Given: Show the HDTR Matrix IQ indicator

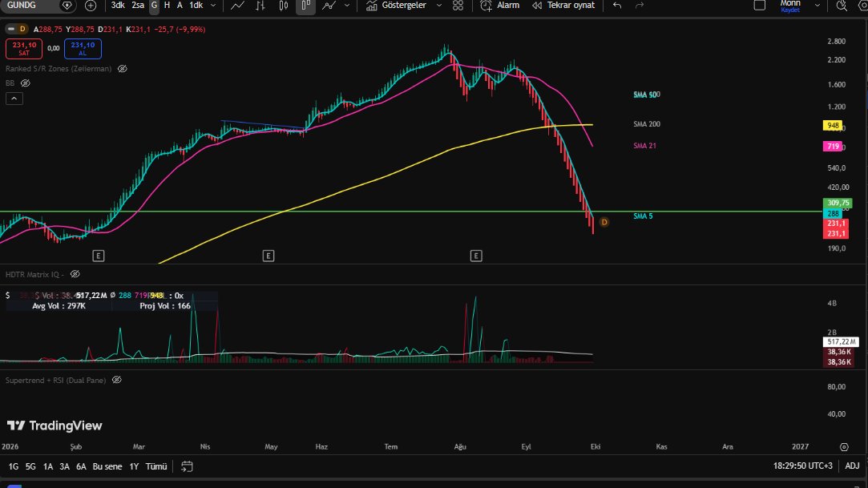Looking at the screenshot, I should pyautogui.click(x=75, y=274).
